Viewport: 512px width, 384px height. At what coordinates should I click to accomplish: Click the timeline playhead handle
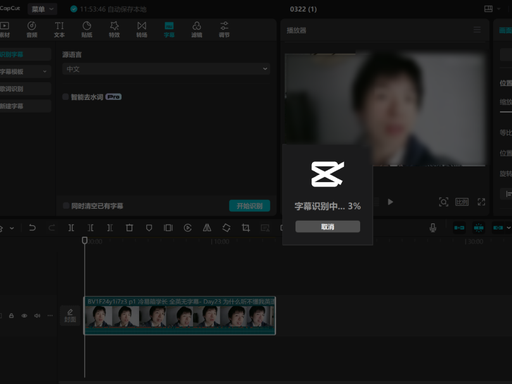coord(85,240)
